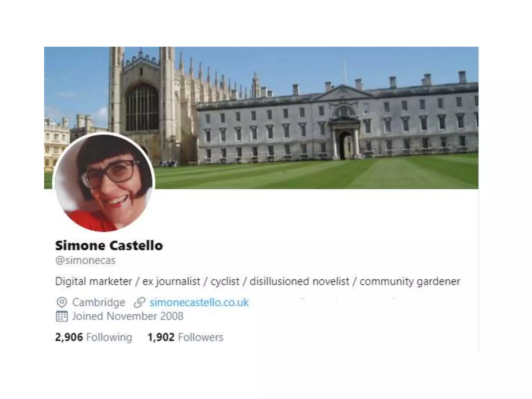Click the arched gateway in the banner photo
The height and width of the screenshot is (399, 532).
(x=344, y=145)
